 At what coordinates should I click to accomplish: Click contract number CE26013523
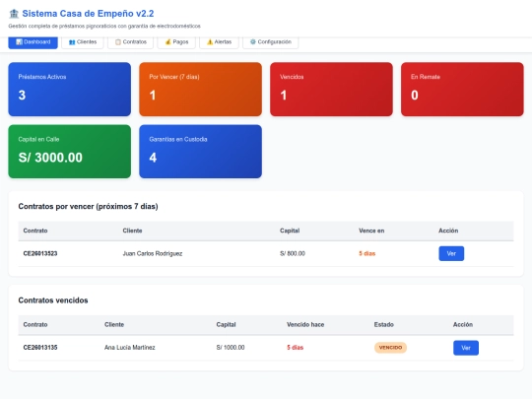pyautogui.click(x=40, y=253)
